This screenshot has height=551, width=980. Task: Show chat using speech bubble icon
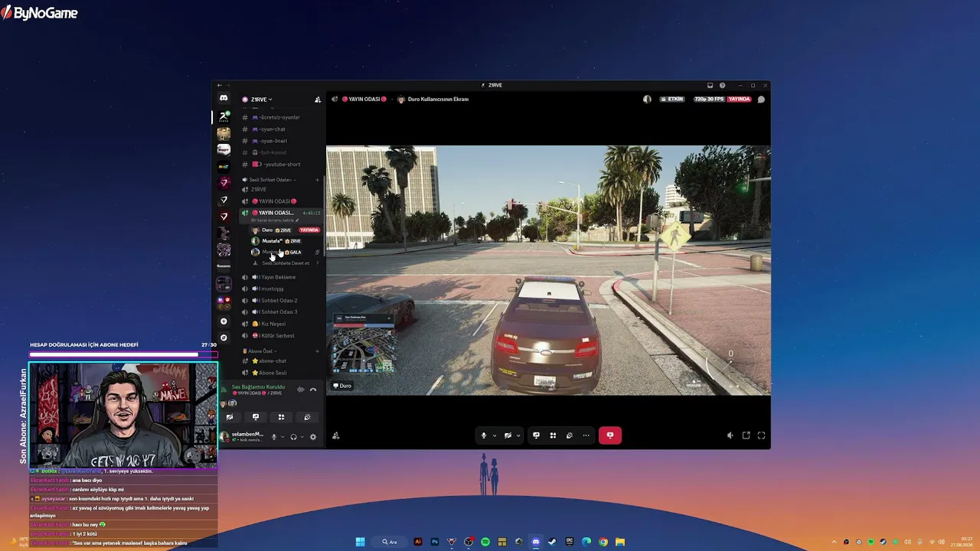point(761,99)
